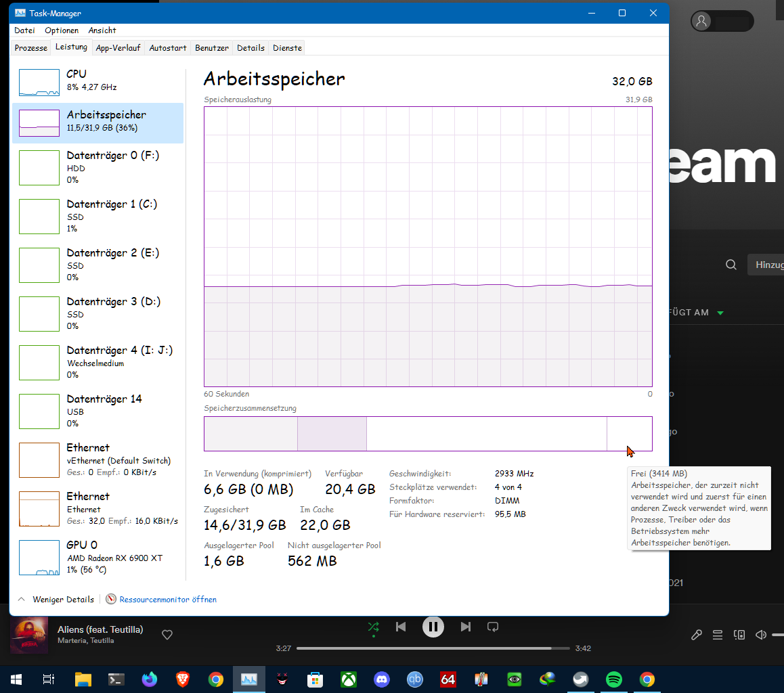Open qBittorrent from the taskbar
784x693 pixels.
(x=414, y=679)
